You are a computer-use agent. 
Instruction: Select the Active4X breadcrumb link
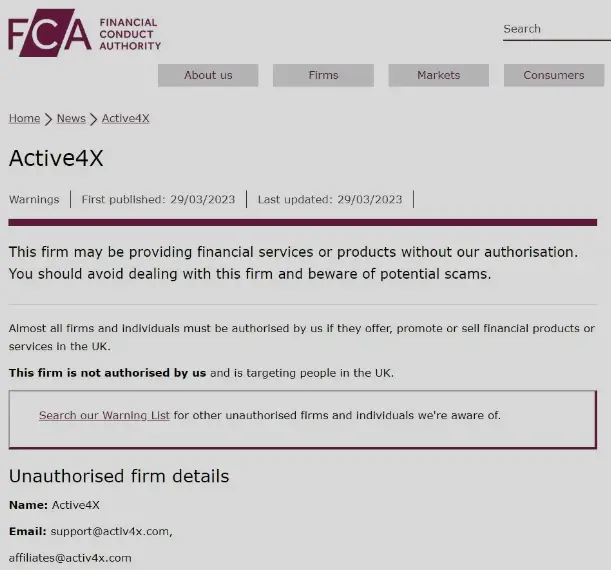click(125, 118)
